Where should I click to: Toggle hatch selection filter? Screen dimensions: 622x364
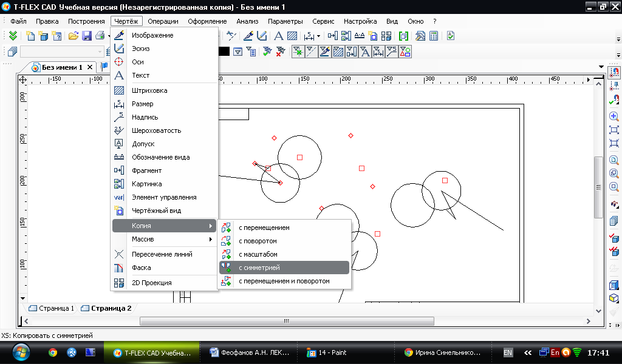tap(338, 52)
